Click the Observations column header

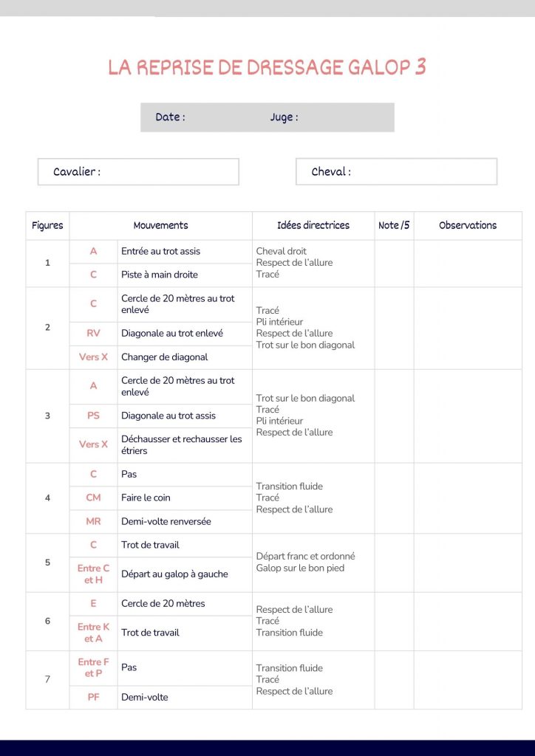coord(468,226)
